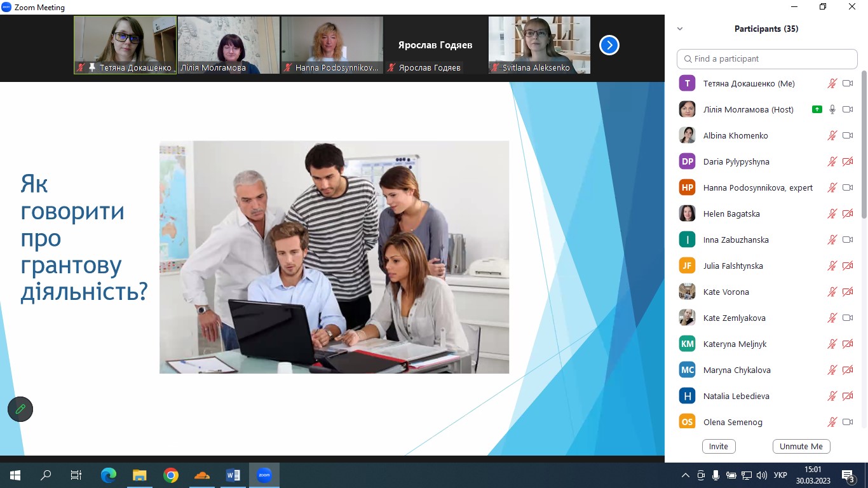This screenshot has width=868, height=488.
Task: Open Word from the taskbar
Action: [233, 475]
